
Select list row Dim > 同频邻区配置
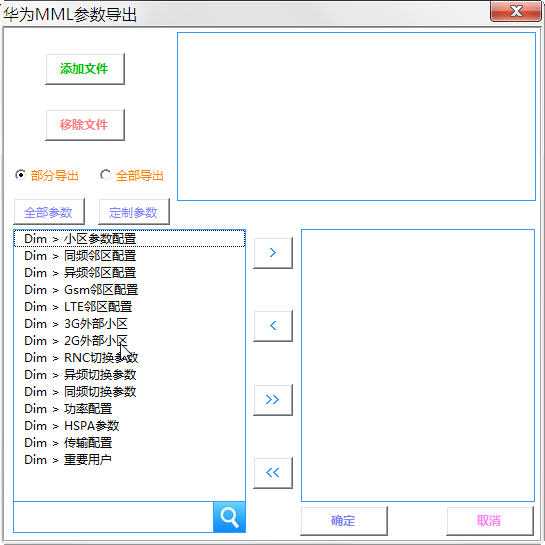129,256
